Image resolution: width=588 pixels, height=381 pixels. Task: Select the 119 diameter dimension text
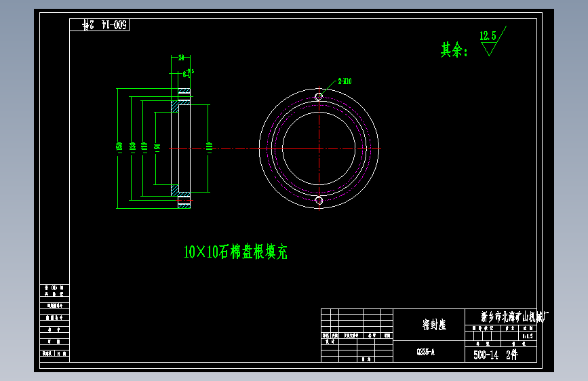[144, 146]
